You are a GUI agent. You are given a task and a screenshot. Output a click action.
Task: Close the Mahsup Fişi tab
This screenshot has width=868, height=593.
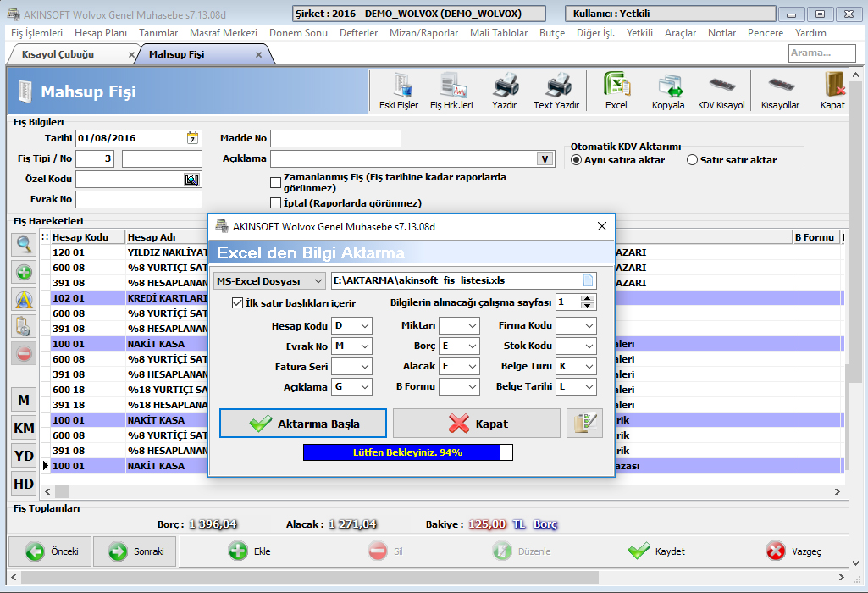(x=258, y=55)
